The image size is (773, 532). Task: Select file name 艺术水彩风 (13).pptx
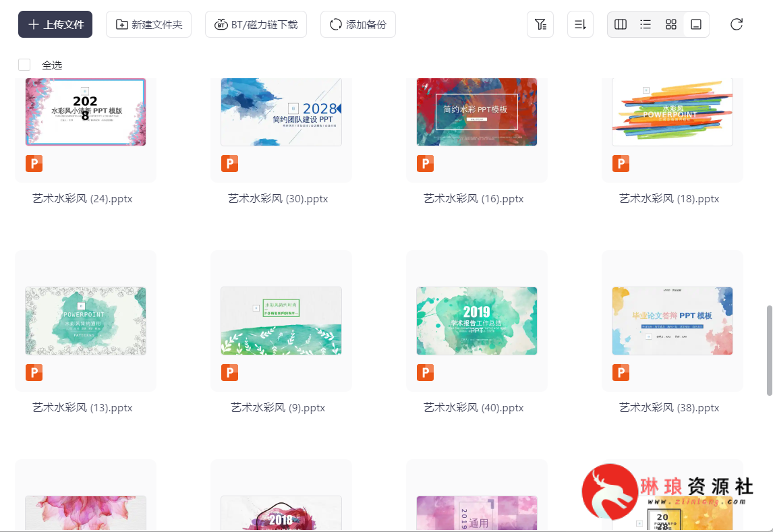tap(82, 408)
